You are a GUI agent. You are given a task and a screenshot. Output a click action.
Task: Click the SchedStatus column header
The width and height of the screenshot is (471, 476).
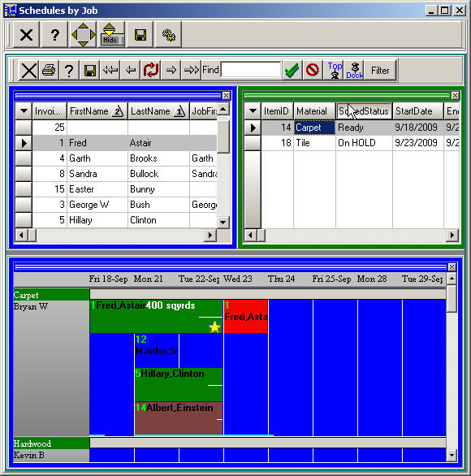[x=364, y=111]
